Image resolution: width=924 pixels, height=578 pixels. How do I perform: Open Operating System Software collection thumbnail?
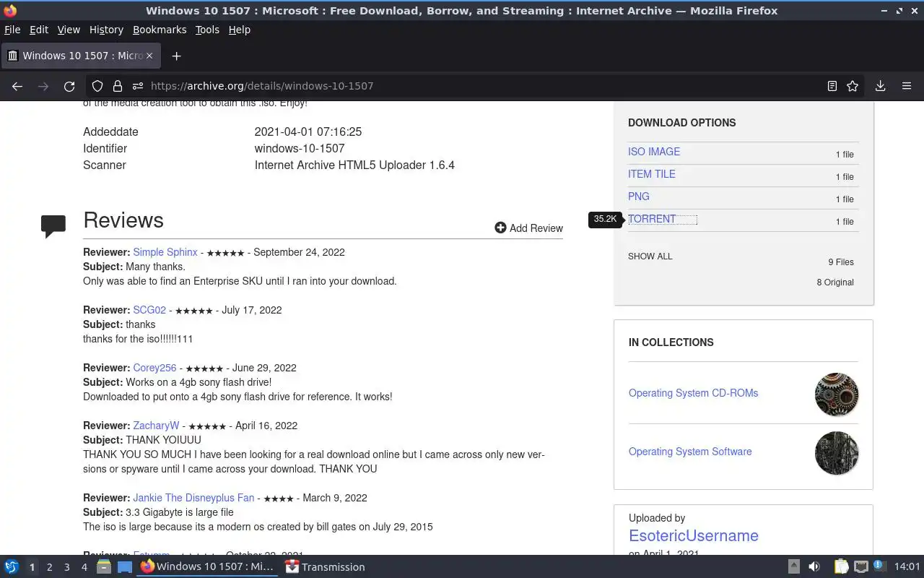click(837, 453)
